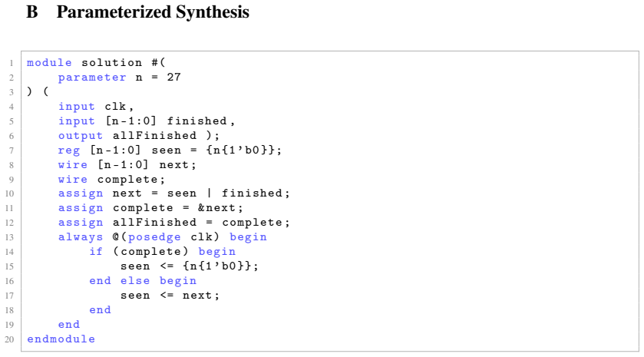This screenshot has width=644, height=357.
Task: Click the 'assign' keyword on line 12
Action: coord(81,223)
